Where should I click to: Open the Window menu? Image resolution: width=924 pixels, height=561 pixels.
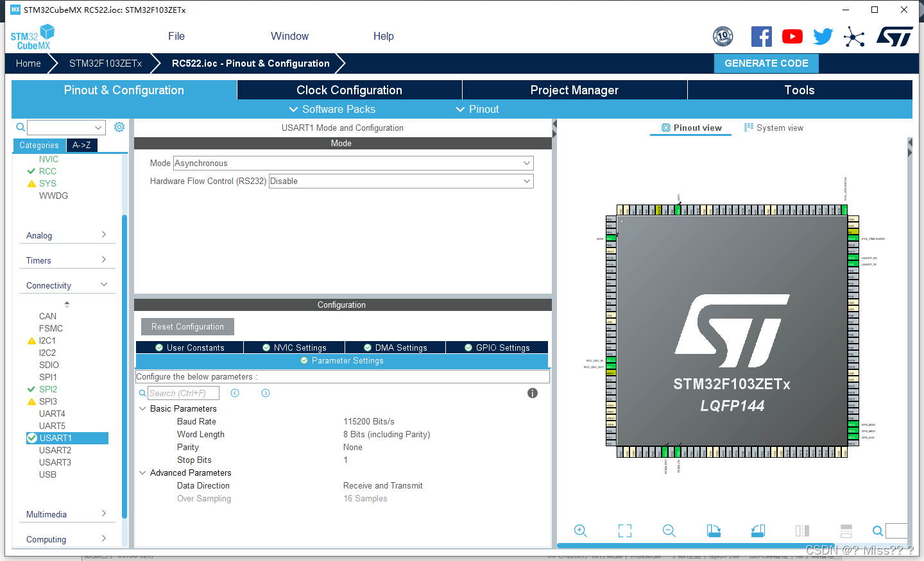point(289,37)
